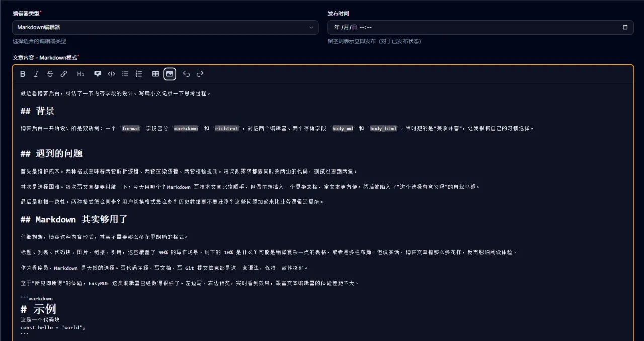Insert a link using the chain icon
Screen dimensions: 644x341
(x=64, y=74)
